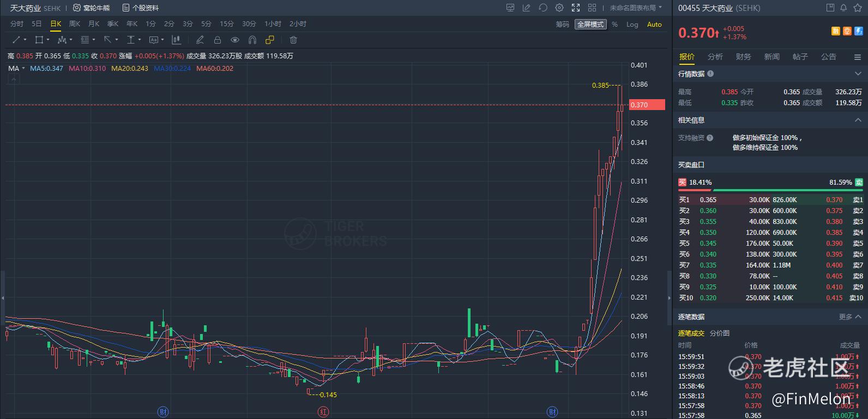The height and width of the screenshot is (419, 868).
Task: Click the chart monitor icon in header
Action: 510,8
